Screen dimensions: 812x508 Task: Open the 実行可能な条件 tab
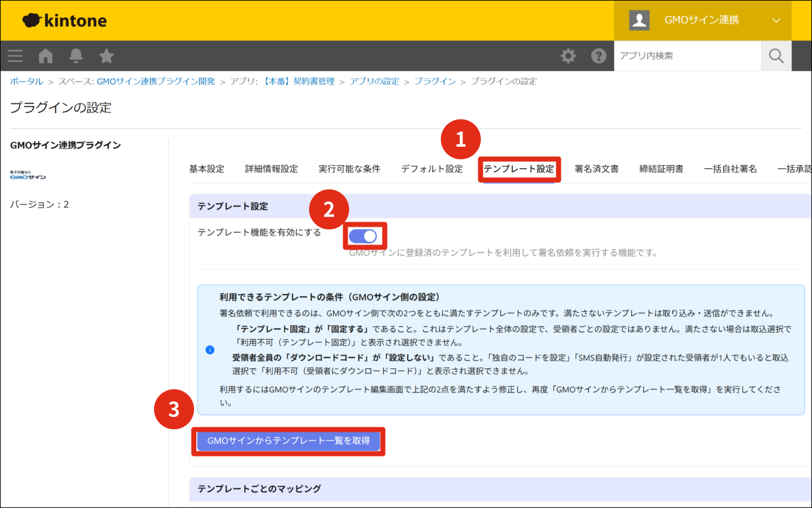(350, 169)
